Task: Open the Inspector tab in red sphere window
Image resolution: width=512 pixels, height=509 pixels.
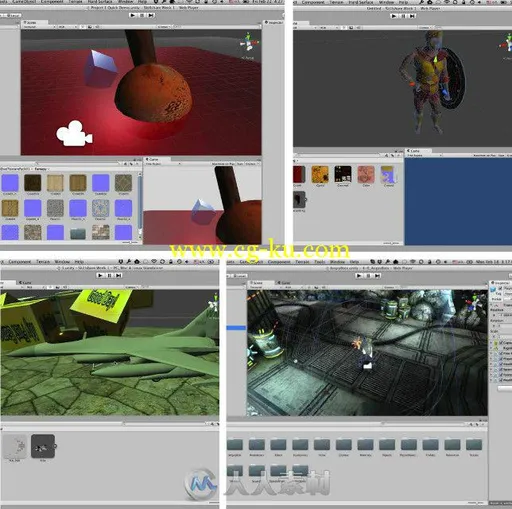Action: (275, 23)
